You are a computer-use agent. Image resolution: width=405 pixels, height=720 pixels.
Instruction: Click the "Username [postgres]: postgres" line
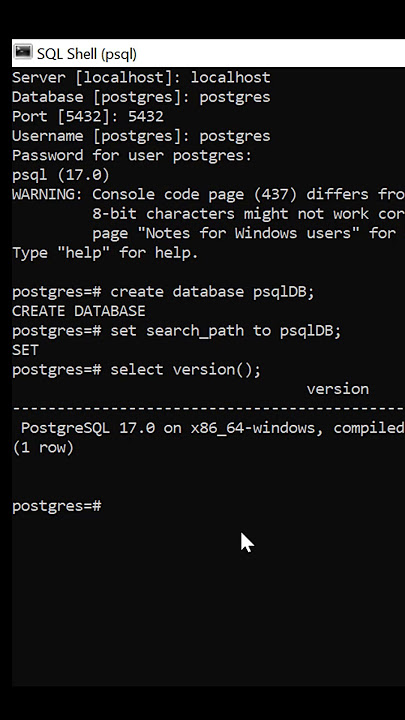pyautogui.click(x=141, y=136)
